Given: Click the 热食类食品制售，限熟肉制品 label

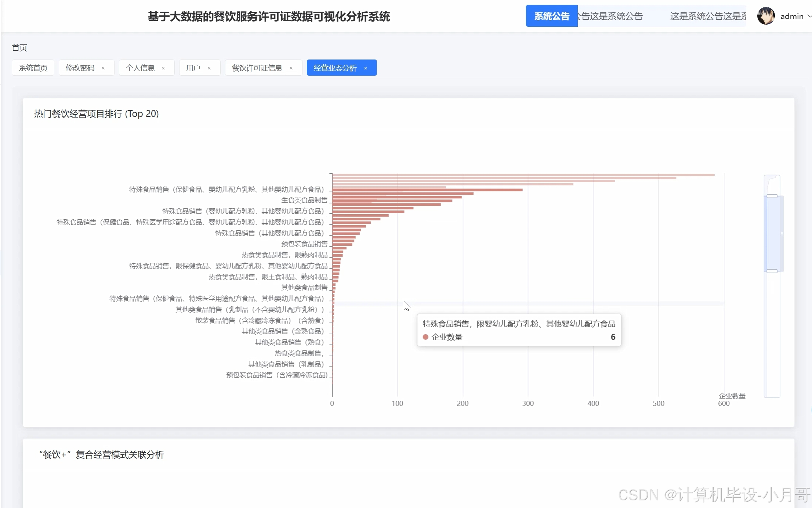Looking at the screenshot, I should tap(284, 255).
